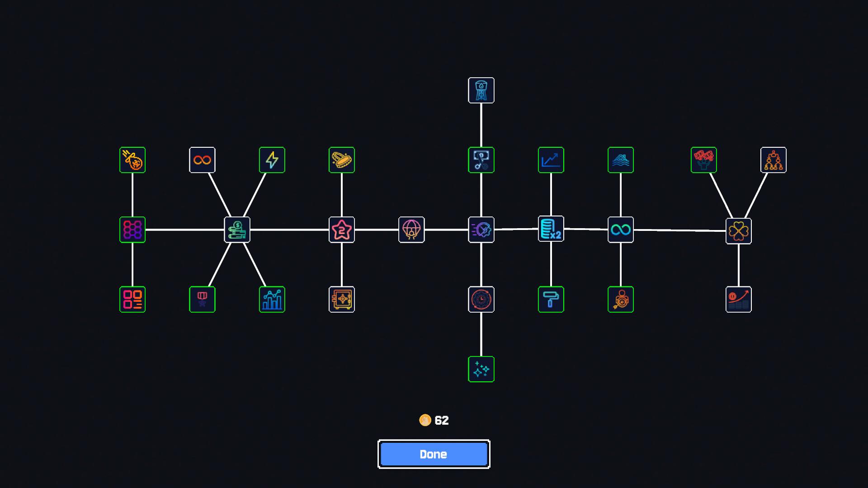
Task: Select the blue bar chart statistics node
Action: point(272,300)
